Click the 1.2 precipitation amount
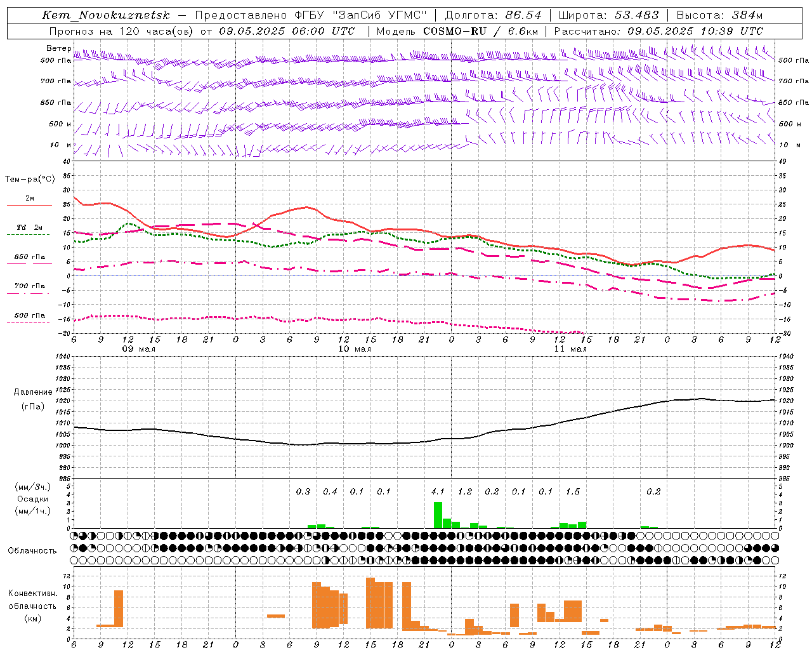The image size is (812, 650). 465,492
